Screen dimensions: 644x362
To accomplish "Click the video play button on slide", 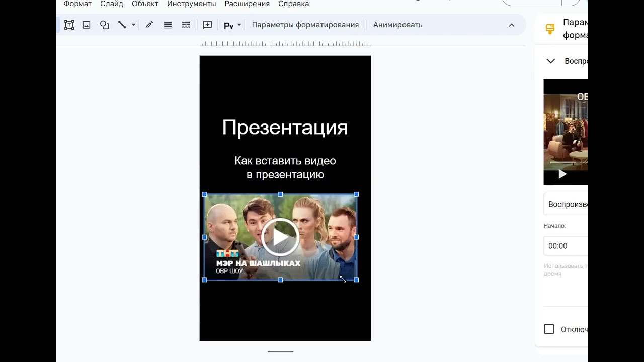I will pyautogui.click(x=280, y=237).
